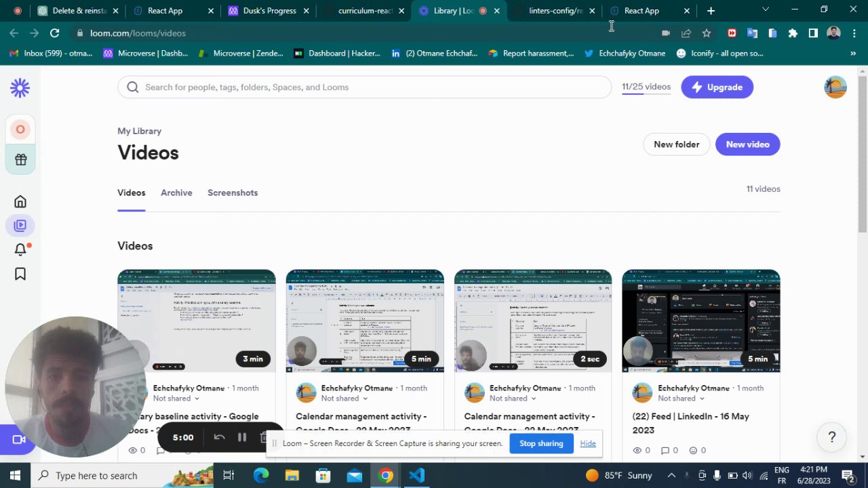The image size is (868, 488).
Task: Open 'Microverse | Dashb...' bookmark
Action: (x=146, y=53)
